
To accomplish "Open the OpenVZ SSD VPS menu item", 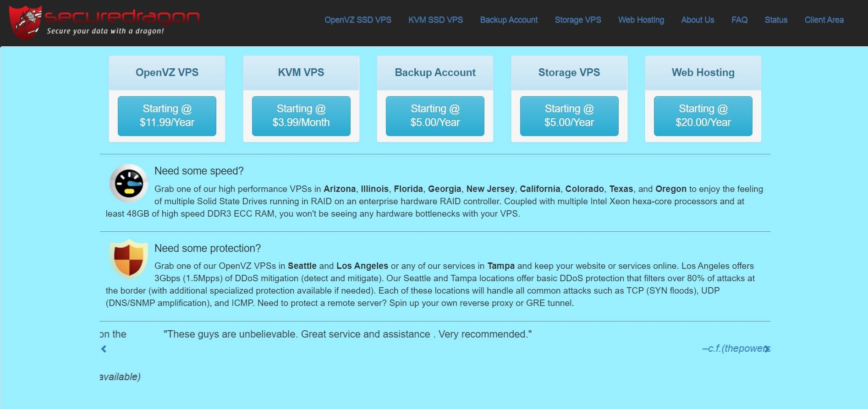I will [358, 20].
